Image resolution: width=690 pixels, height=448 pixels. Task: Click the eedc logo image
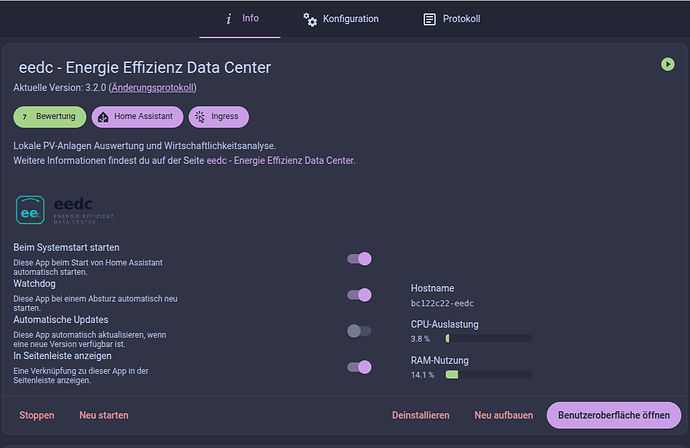click(65, 210)
